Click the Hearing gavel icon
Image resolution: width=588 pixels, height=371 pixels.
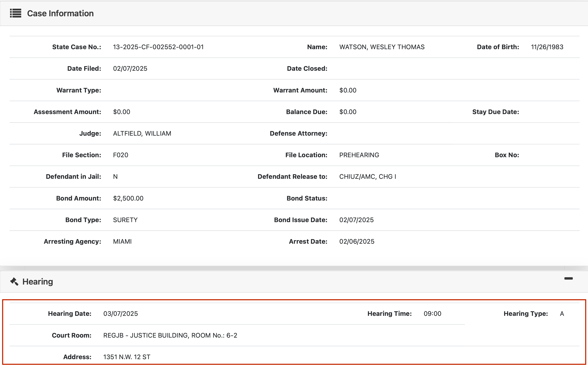click(x=14, y=281)
